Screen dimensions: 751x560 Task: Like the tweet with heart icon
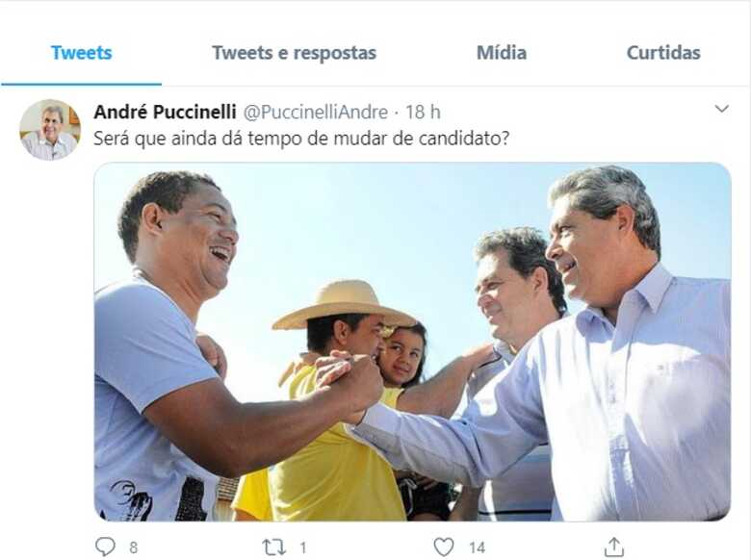[x=444, y=547]
